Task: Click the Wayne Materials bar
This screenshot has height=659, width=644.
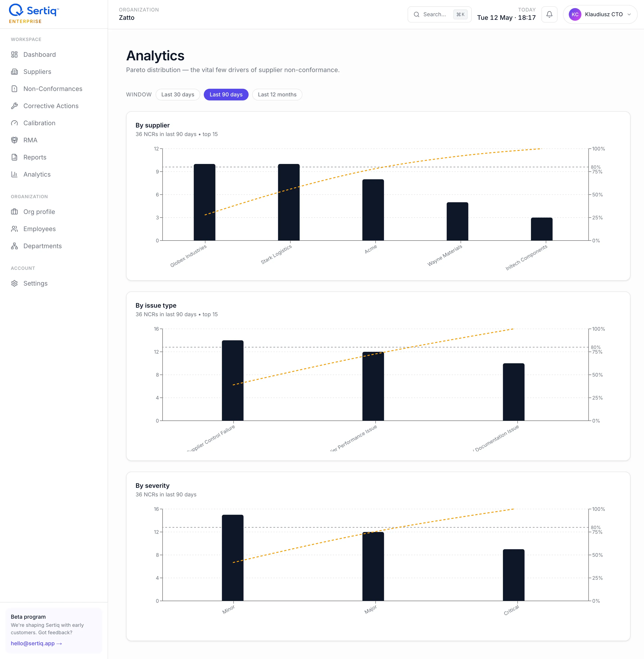Action: [x=457, y=221]
